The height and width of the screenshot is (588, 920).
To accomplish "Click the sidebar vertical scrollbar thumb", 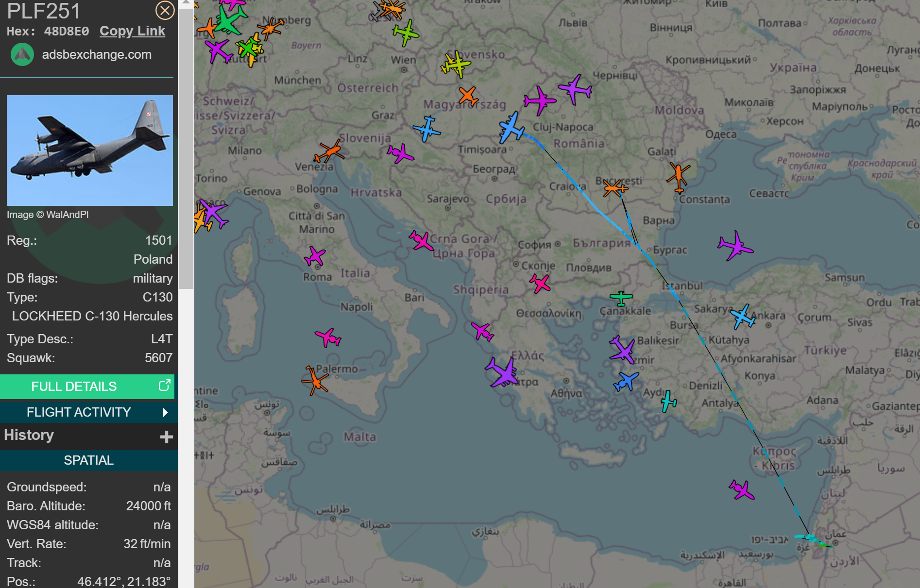I will point(186,146).
